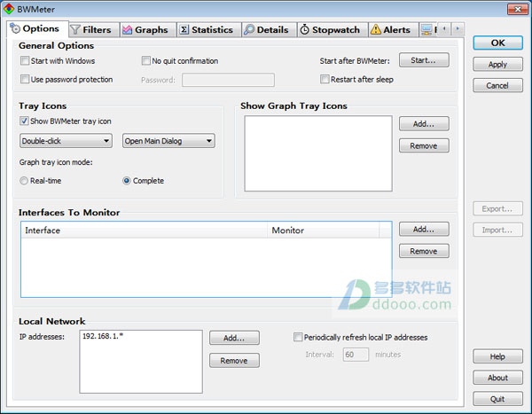Click the Alerts warning triangle icon
Image resolution: width=532 pixels, height=414 pixels.
pyautogui.click(x=376, y=30)
